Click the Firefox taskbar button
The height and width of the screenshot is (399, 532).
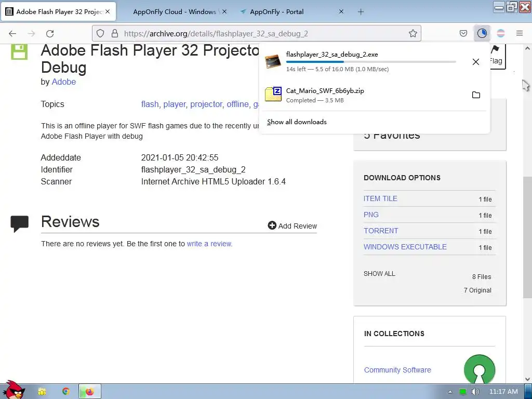[89, 392]
